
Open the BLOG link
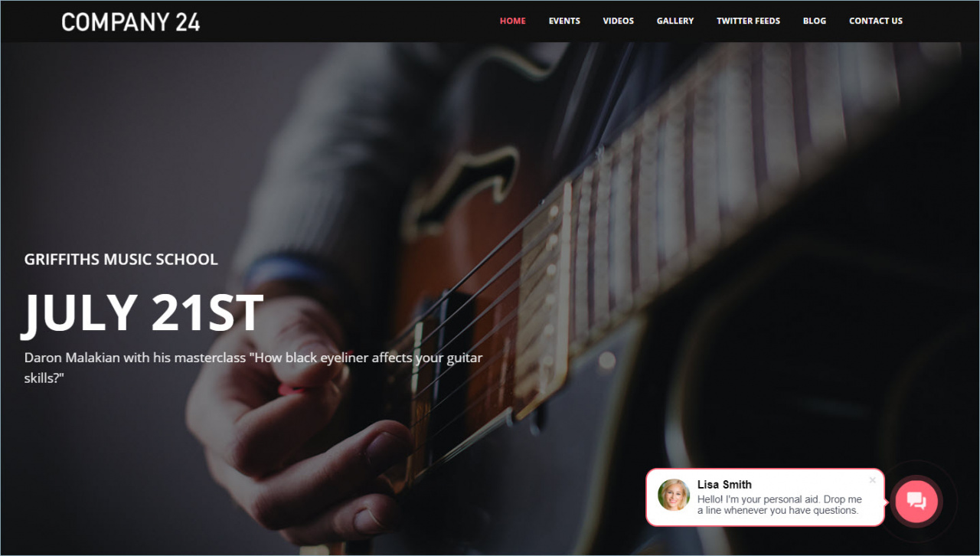815,21
